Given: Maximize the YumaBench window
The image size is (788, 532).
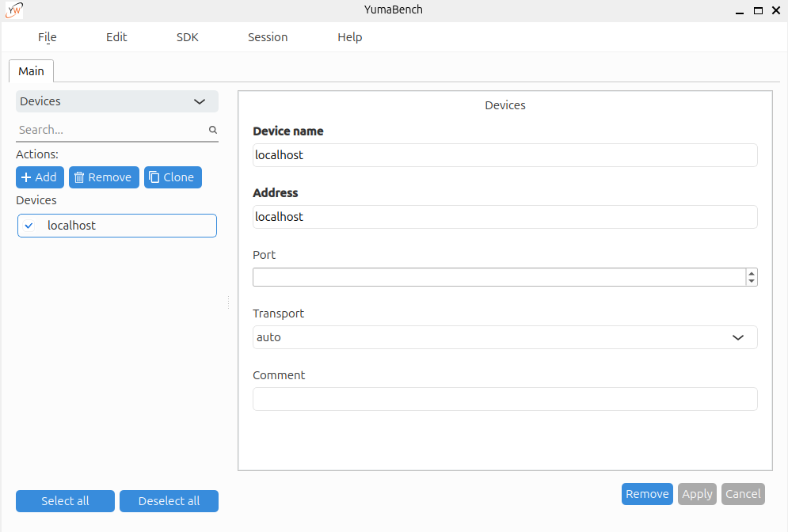Looking at the screenshot, I should [758, 10].
